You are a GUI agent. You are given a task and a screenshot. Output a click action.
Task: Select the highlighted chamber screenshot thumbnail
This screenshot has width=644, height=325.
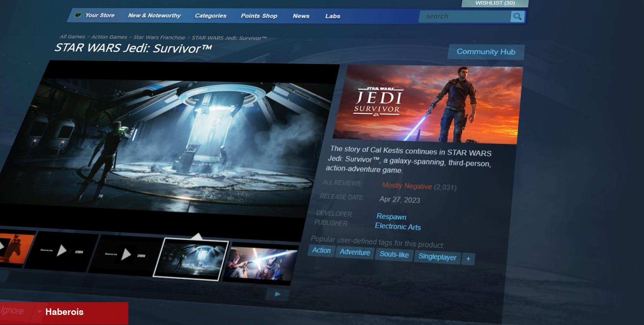(191, 259)
